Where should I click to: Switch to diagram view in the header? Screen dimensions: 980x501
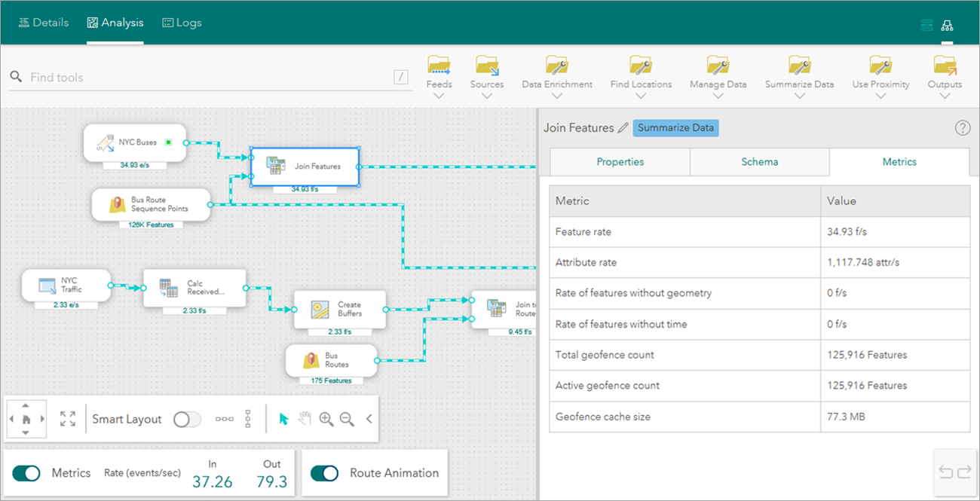948,24
